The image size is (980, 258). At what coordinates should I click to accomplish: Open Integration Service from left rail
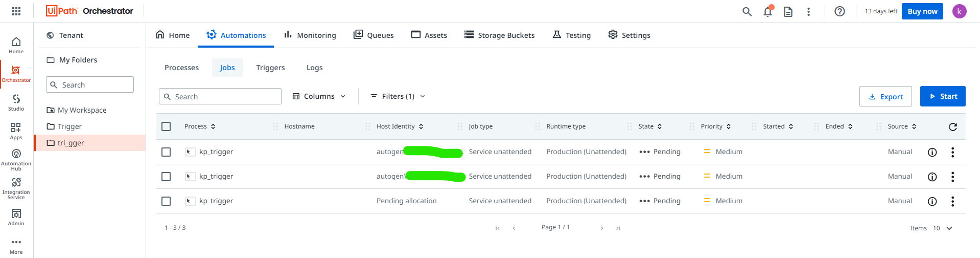[16, 188]
